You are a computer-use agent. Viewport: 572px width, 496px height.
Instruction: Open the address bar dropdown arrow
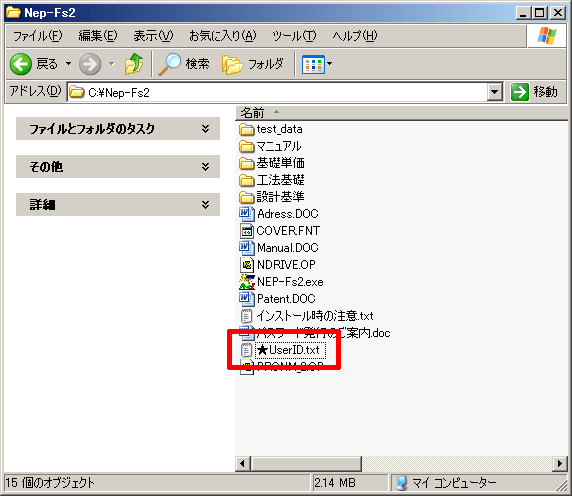tap(495, 92)
